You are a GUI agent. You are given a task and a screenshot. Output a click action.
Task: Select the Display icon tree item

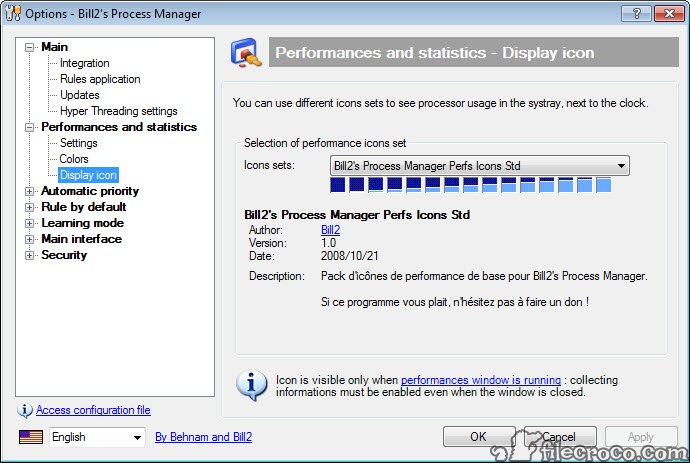[x=88, y=175]
